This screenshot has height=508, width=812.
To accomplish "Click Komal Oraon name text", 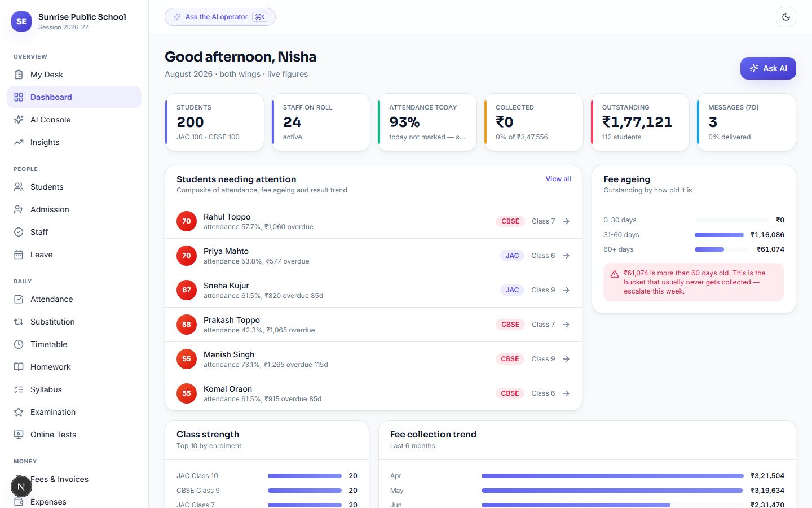I will 228,389.
